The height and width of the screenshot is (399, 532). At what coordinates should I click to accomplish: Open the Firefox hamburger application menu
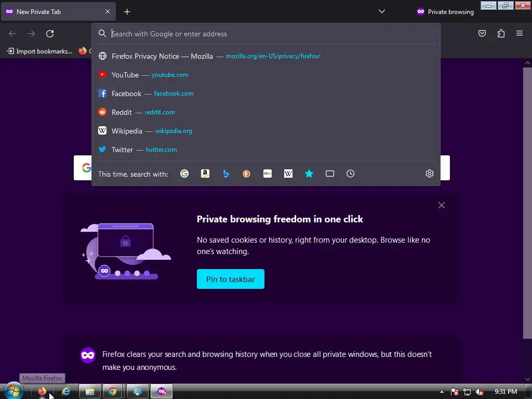click(520, 33)
